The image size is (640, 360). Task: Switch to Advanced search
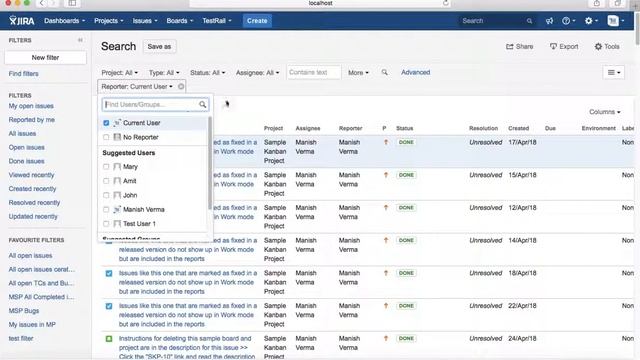pyautogui.click(x=416, y=72)
